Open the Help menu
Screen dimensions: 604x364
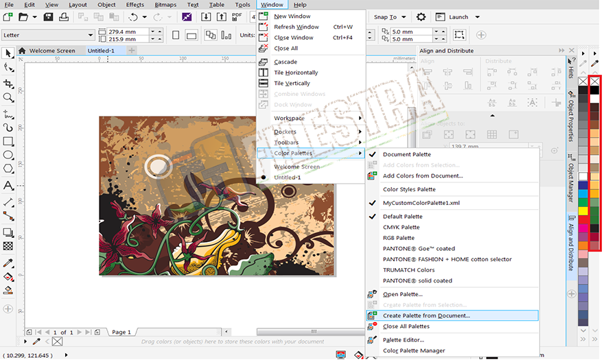tap(300, 5)
